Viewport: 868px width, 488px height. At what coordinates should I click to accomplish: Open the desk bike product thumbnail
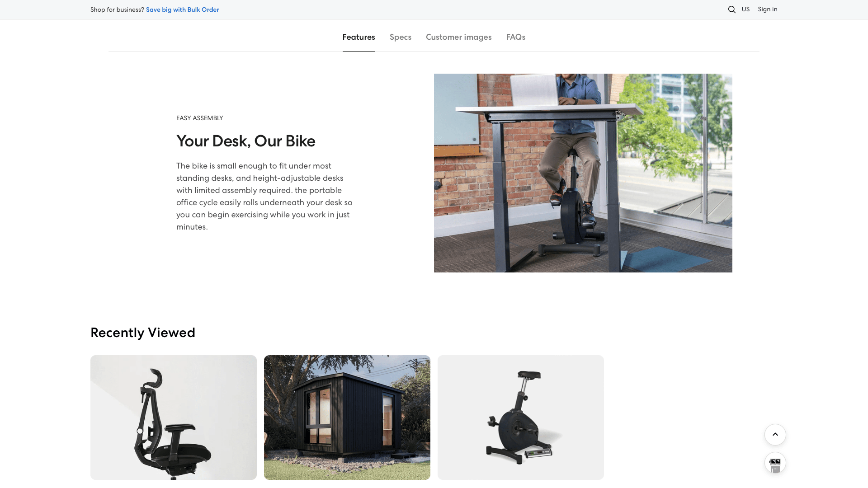tap(521, 418)
